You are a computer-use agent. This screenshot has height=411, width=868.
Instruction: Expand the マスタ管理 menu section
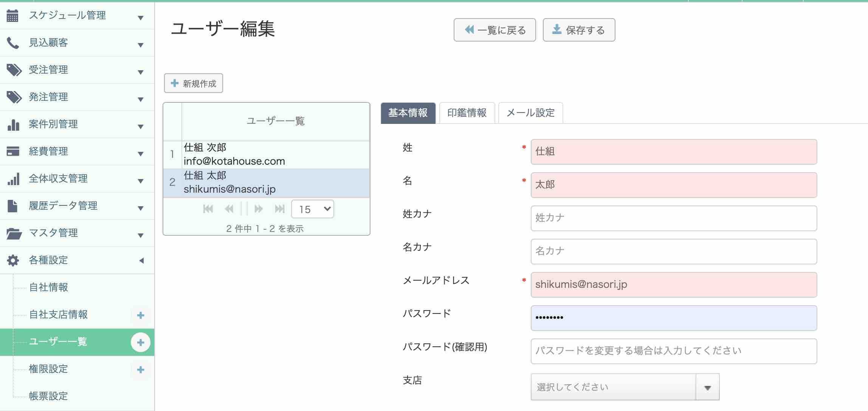point(141,235)
